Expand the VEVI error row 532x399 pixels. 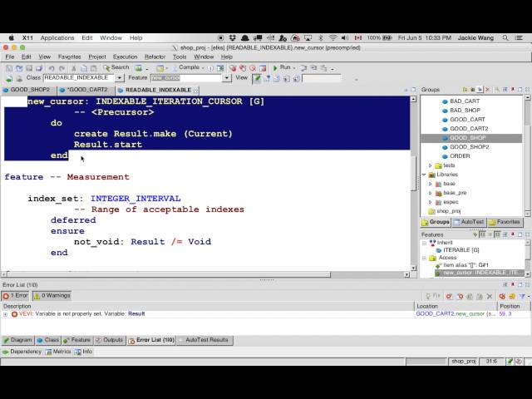[x=6, y=314]
